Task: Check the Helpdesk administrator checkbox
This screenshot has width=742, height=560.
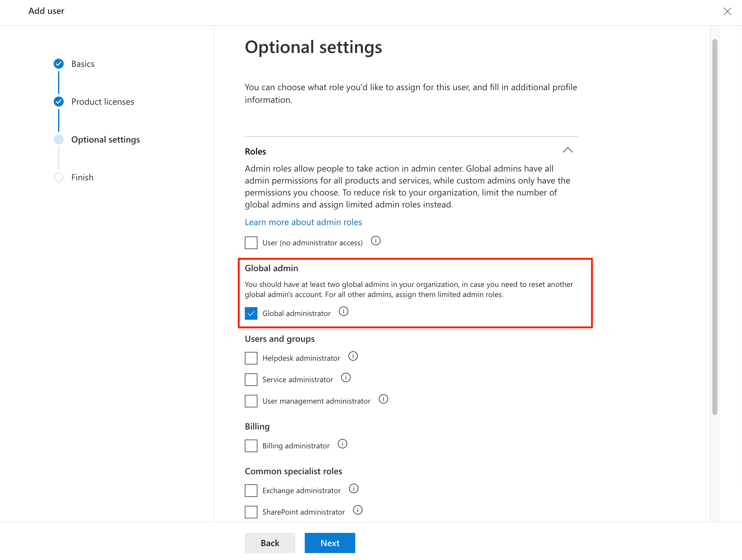Action: [x=251, y=358]
